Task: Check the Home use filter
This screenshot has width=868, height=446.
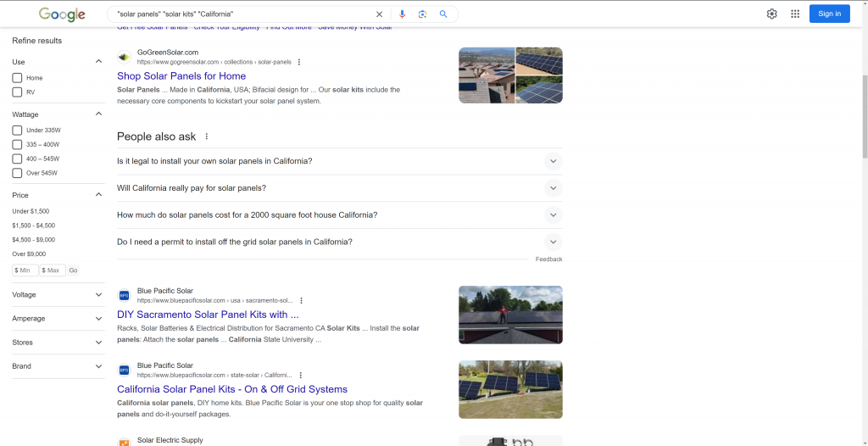Action: click(17, 78)
